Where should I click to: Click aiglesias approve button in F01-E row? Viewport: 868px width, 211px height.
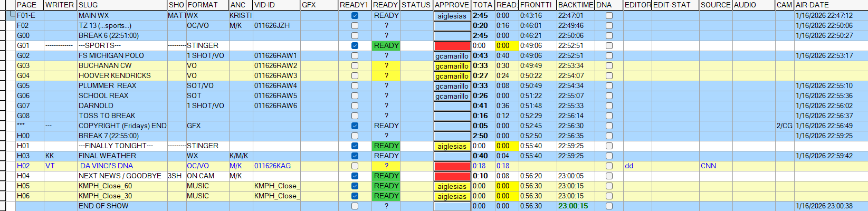[x=452, y=16]
